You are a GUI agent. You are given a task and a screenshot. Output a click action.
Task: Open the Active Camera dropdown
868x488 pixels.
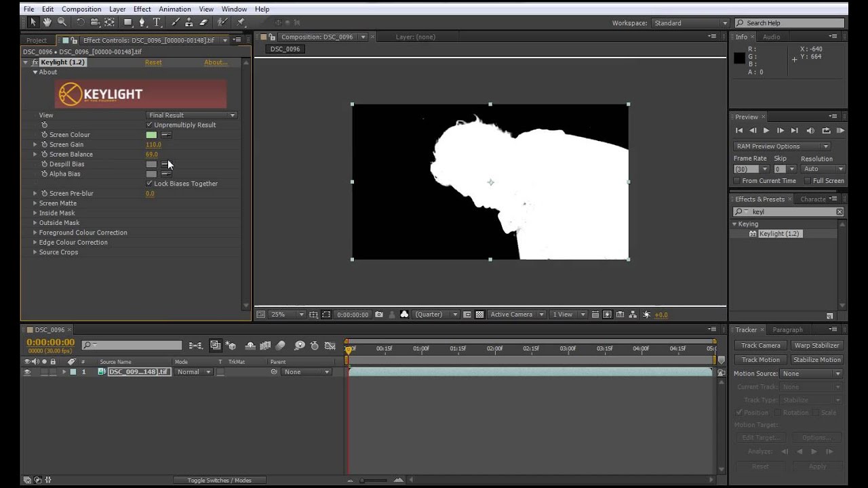[517, 314]
